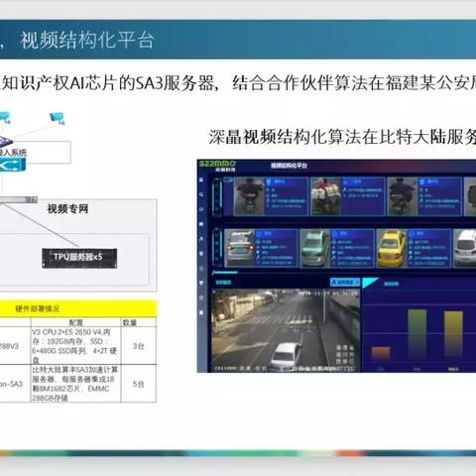Open the grey sedan vehicle snapshot card
The height and width of the screenshot is (476, 476).
pos(261,248)
